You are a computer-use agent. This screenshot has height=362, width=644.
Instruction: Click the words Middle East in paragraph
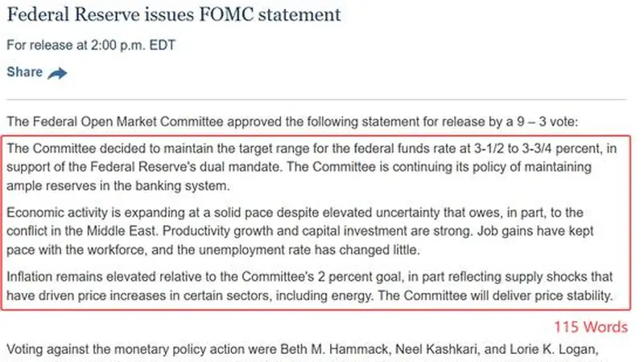(x=122, y=231)
